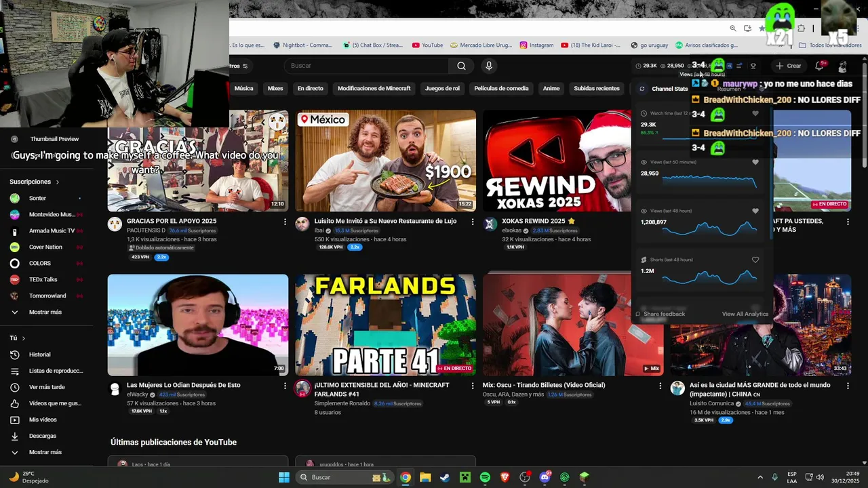Open View All Analytics link

745,314
